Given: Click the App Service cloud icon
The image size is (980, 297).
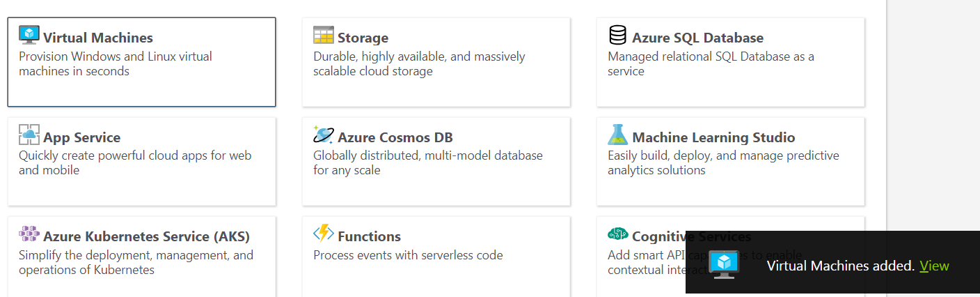Looking at the screenshot, I should 29,135.
